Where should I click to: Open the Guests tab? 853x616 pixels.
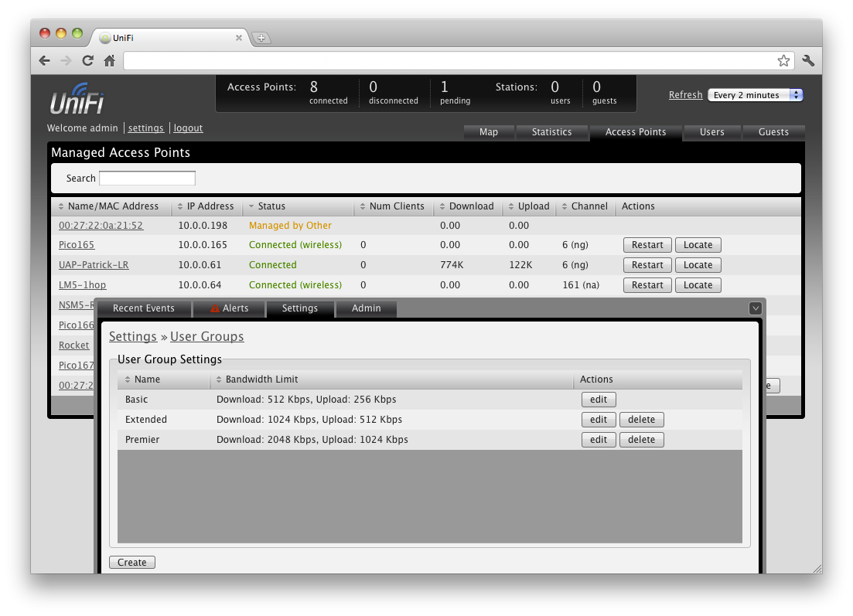click(773, 132)
